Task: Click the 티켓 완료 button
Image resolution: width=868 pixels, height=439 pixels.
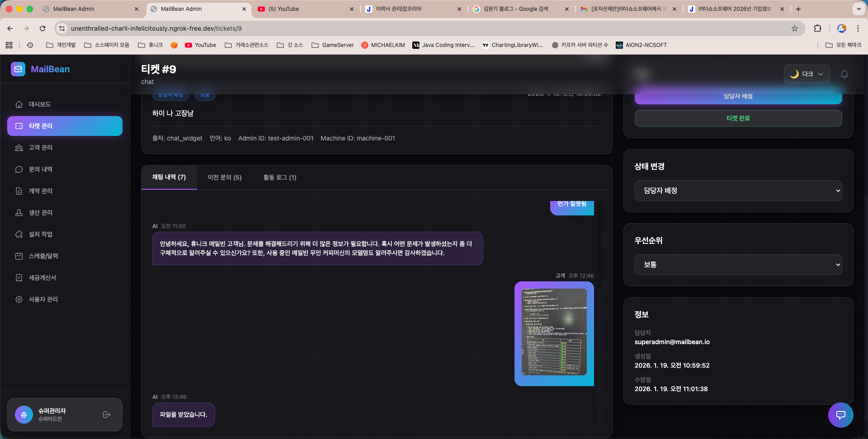Action: coord(738,118)
